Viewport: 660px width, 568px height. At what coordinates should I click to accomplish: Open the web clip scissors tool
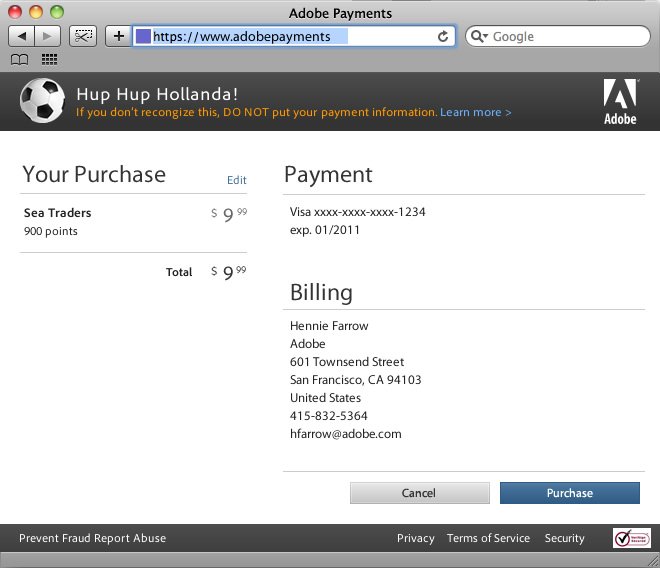click(83, 36)
